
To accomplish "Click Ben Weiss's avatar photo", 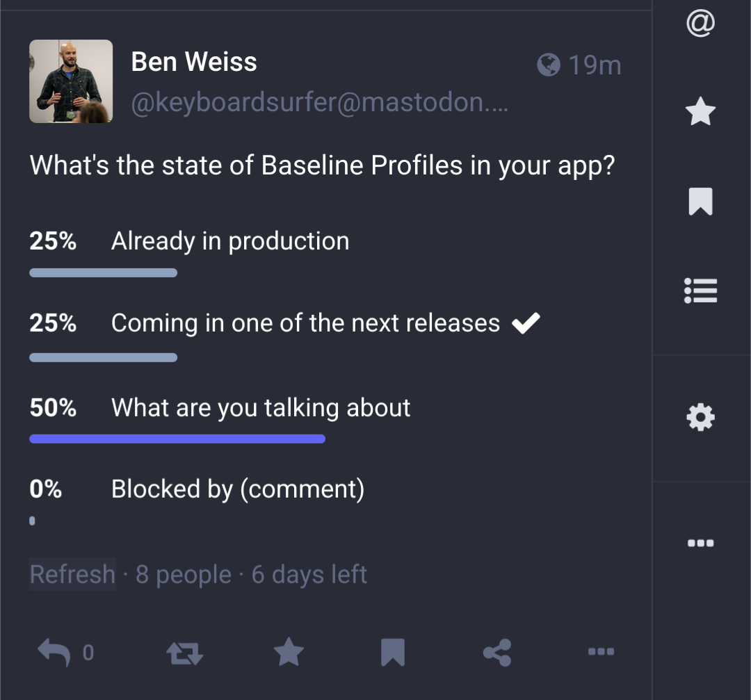I will click(71, 81).
